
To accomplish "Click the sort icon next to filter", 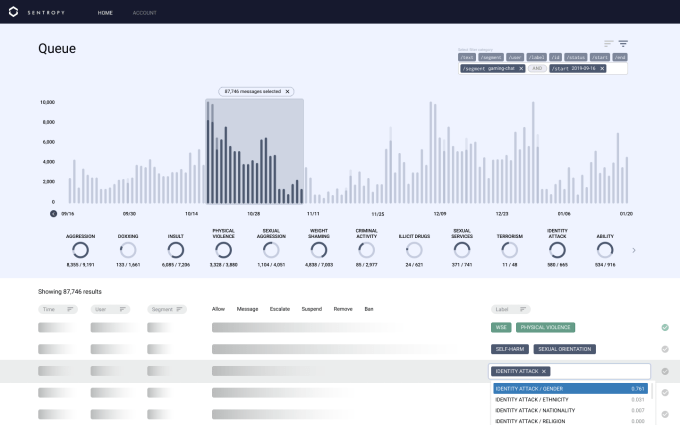I will point(608,43).
